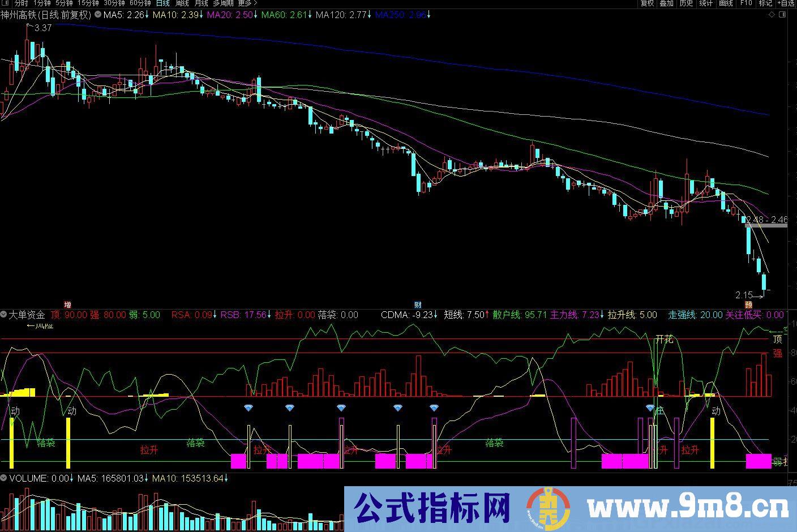Click the 走强线: 20.00 value

click(x=695, y=315)
